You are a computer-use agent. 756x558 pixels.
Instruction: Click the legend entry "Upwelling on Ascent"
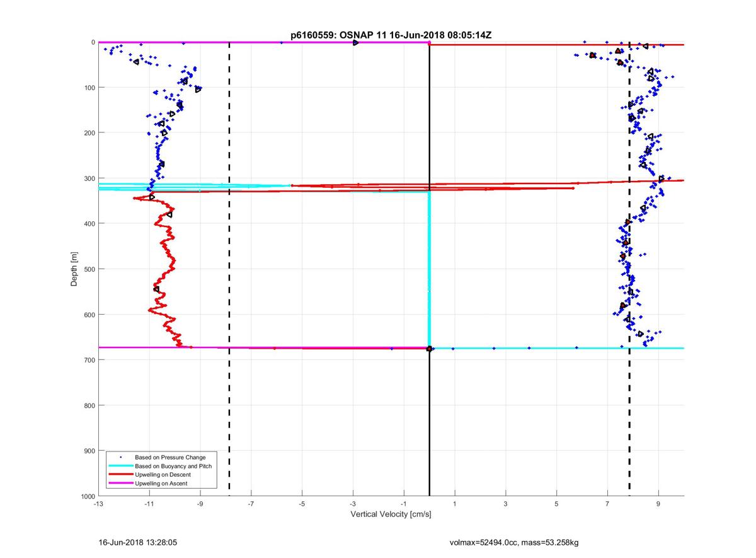pyautogui.click(x=161, y=484)
